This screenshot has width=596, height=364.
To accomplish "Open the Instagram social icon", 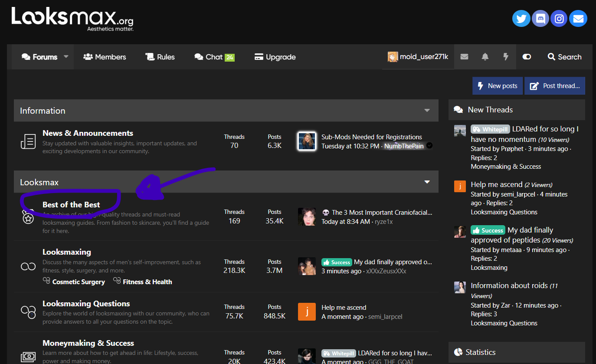I will tap(559, 19).
